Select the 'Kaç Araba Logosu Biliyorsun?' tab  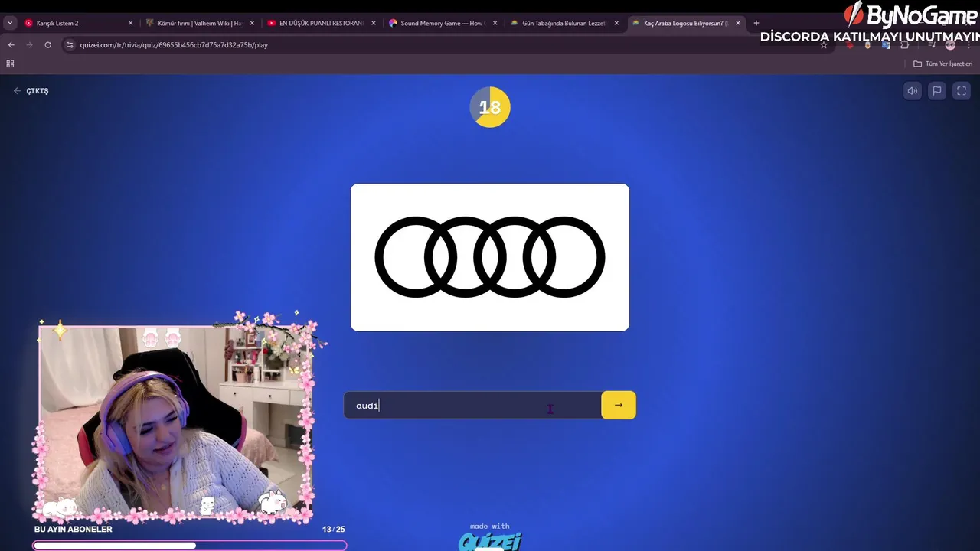click(x=685, y=23)
